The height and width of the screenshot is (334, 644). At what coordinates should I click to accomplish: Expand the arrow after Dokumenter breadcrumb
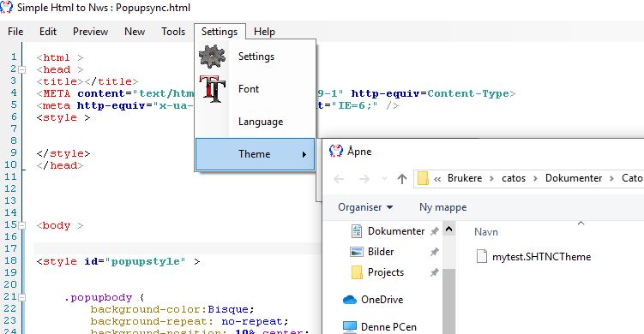(611, 178)
